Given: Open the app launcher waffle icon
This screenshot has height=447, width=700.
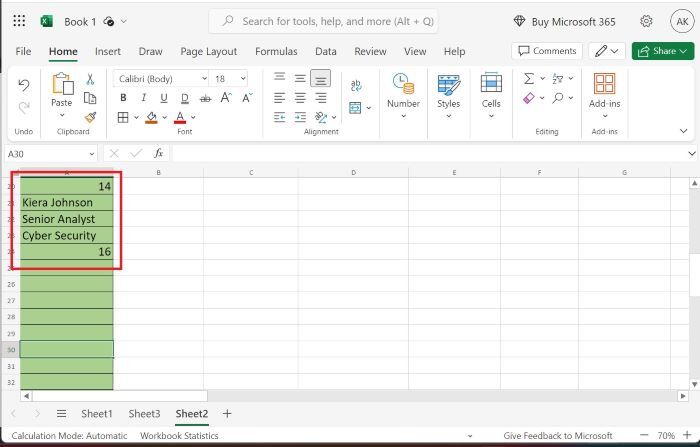Looking at the screenshot, I should tap(19, 21).
